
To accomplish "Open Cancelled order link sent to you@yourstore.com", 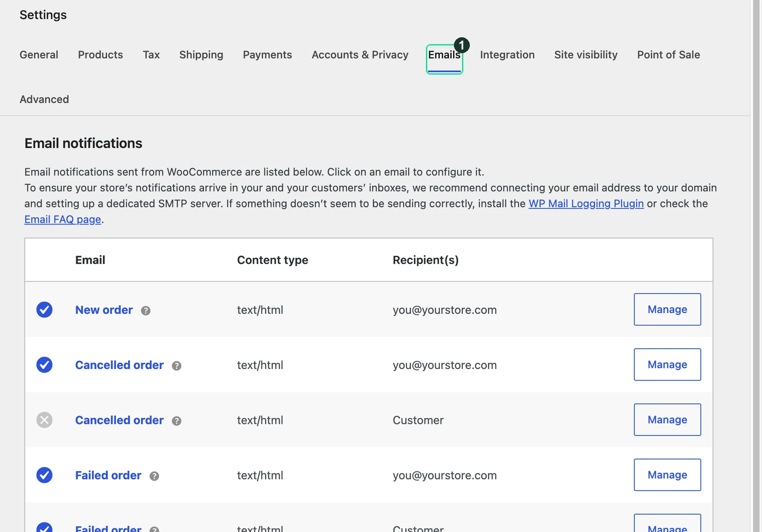I will click(x=120, y=365).
